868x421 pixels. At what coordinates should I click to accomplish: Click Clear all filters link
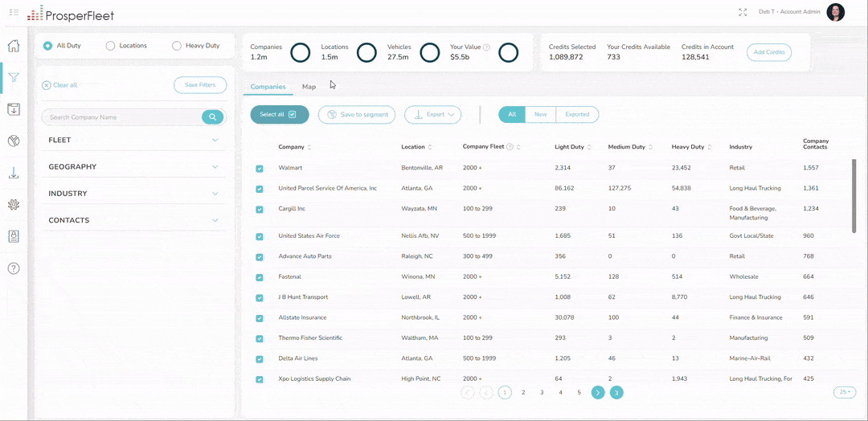click(x=59, y=85)
